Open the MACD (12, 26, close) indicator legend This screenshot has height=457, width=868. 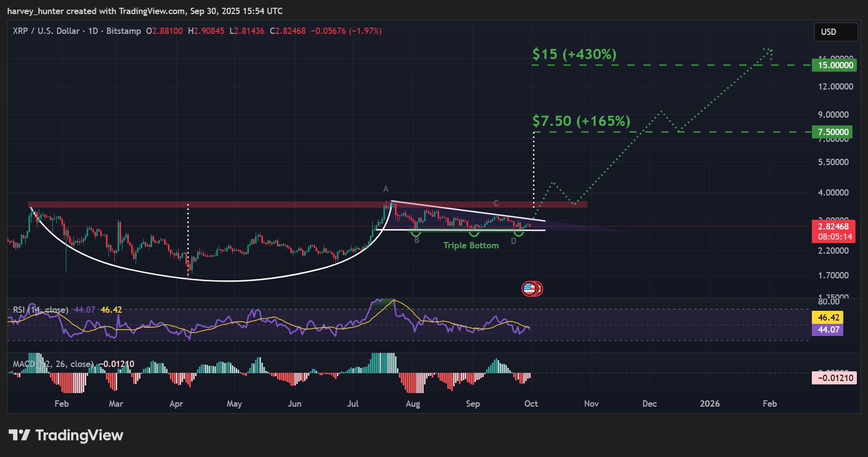pyautogui.click(x=53, y=364)
